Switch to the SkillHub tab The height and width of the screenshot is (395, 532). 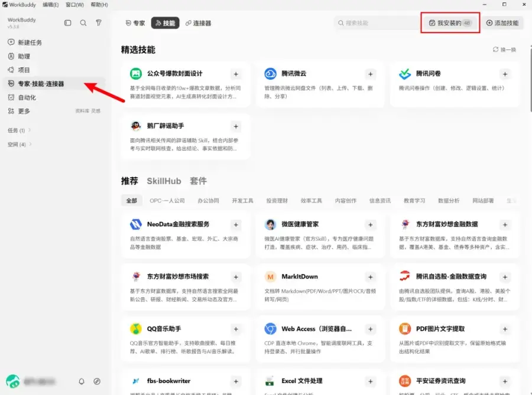164,181
